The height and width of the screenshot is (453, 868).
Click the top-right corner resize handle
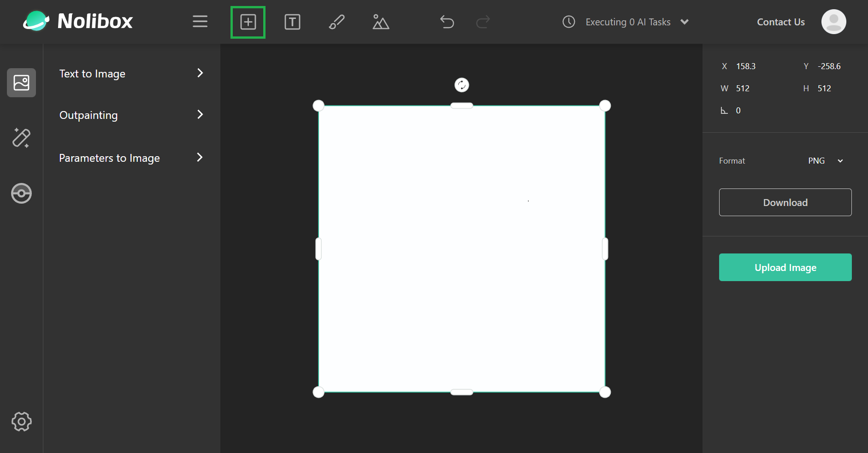(x=605, y=106)
